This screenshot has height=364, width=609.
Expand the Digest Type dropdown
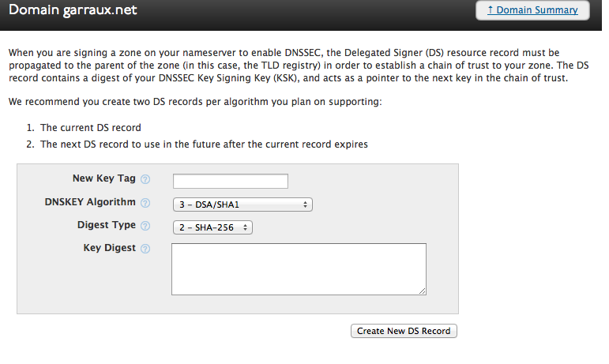[x=212, y=227]
